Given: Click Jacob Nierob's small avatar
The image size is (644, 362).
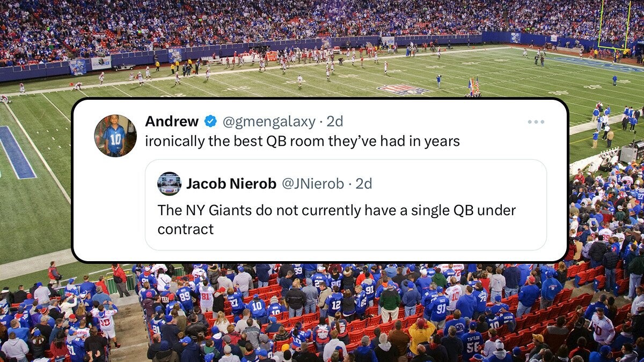Looking at the screenshot, I should [x=169, y=184].
